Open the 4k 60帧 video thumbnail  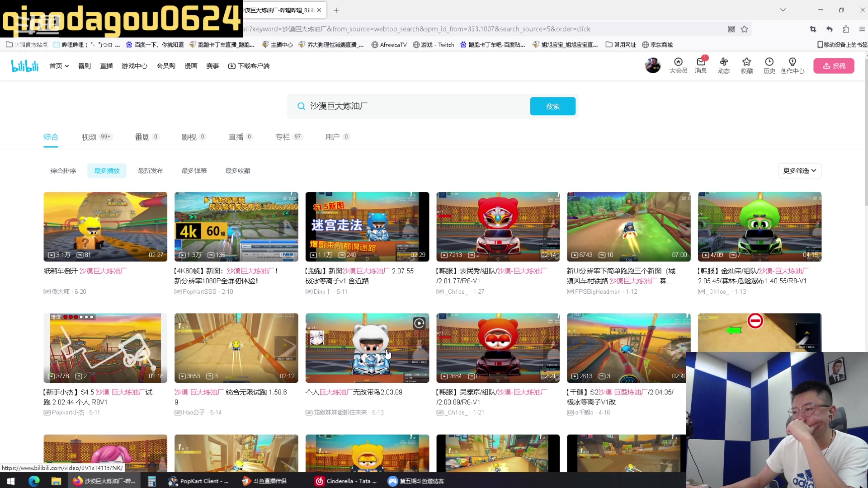click(236, 227)
